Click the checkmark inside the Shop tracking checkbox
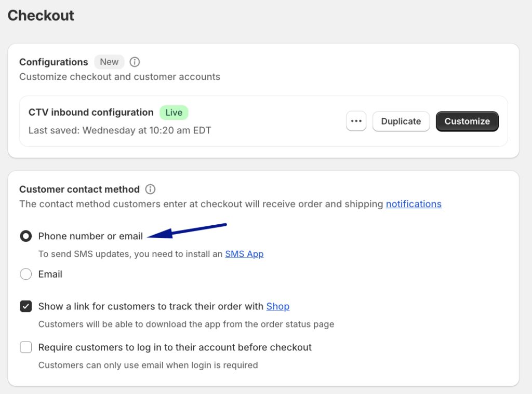Viewport: 532px width, 394px height. [25, 306]
